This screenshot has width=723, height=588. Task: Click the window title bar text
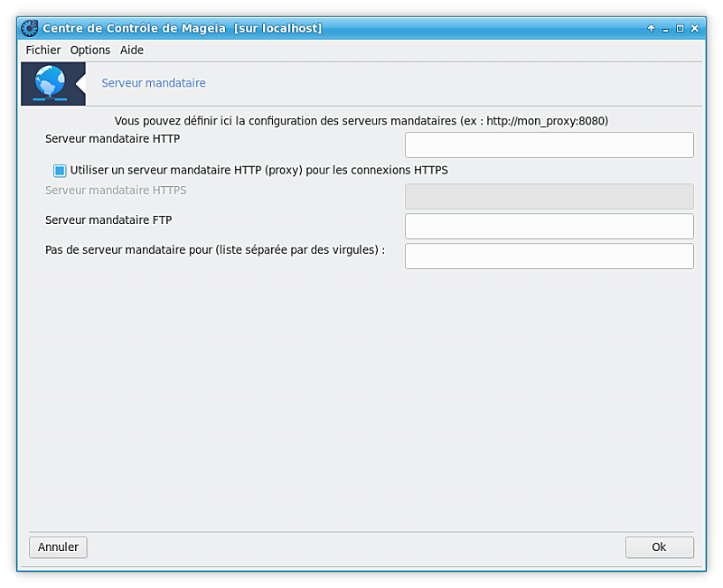[x=183, y=28]
